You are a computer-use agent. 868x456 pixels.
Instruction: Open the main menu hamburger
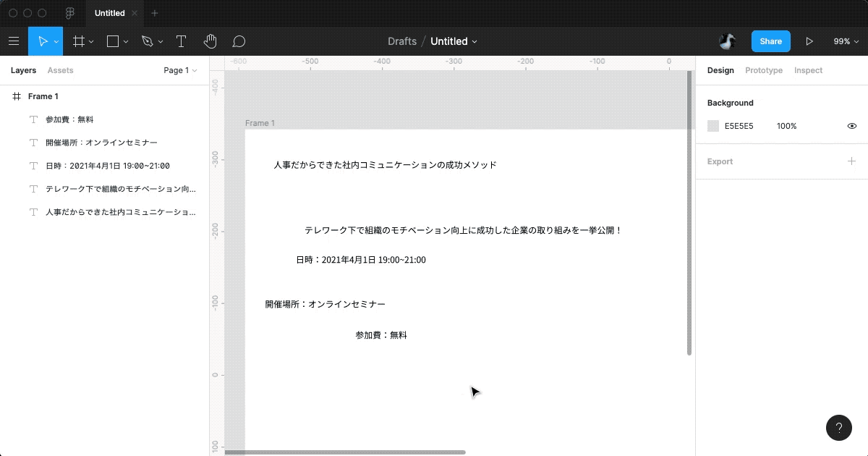[x=14, y=41]
